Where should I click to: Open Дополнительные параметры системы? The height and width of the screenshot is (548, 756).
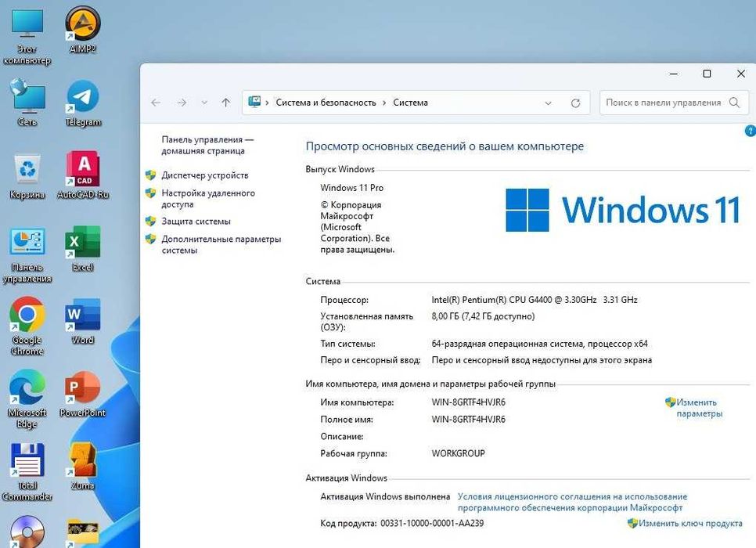click(221, 244)
